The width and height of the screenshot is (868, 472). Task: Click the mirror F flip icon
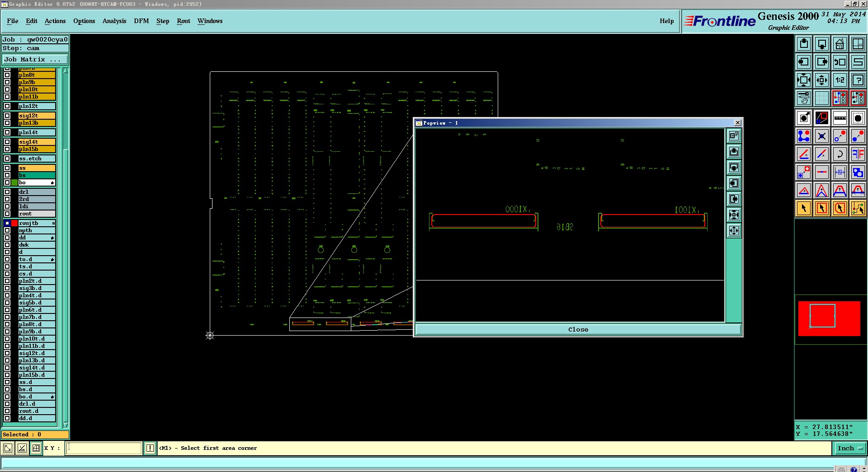(858, 154)
